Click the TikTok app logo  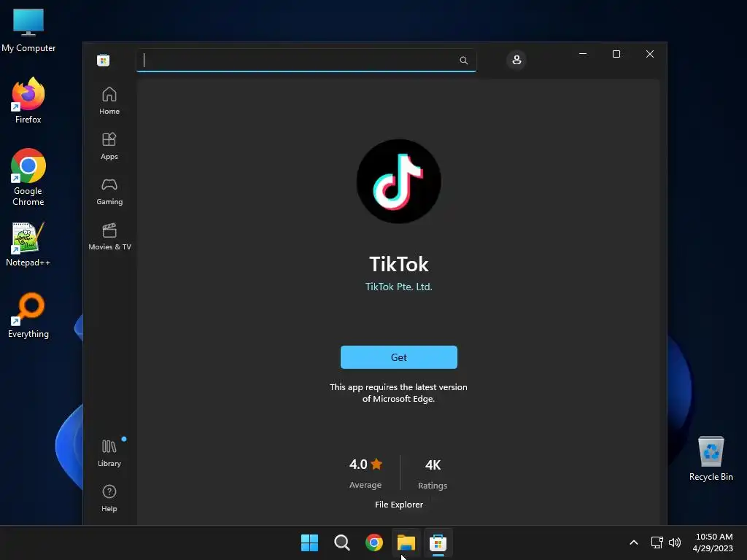399,182
